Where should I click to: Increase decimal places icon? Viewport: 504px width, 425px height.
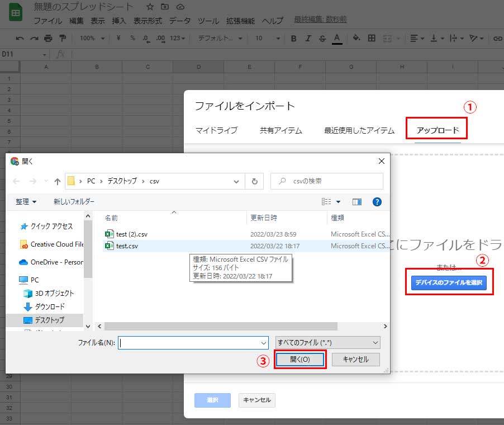tap(160, 39)
